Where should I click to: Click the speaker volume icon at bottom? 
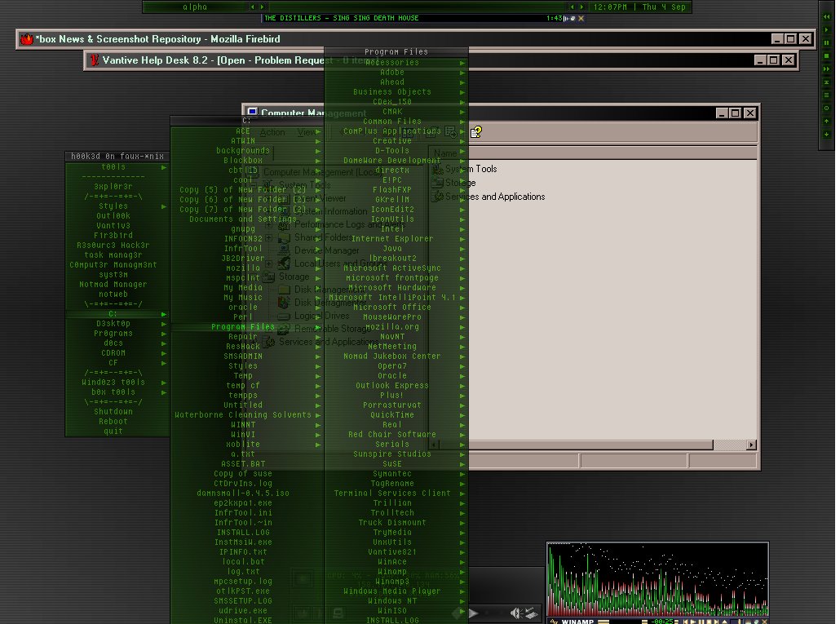coord(515,613)
